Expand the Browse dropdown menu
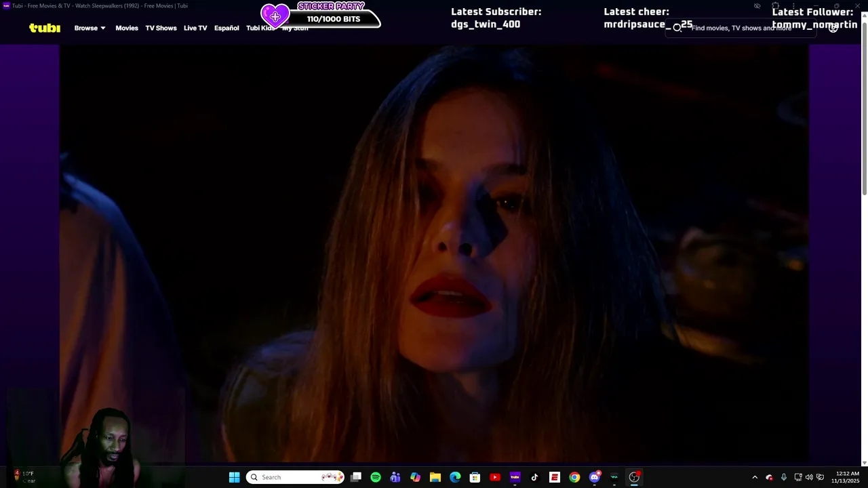Screen dimensions: 868x488 point(90,28)
